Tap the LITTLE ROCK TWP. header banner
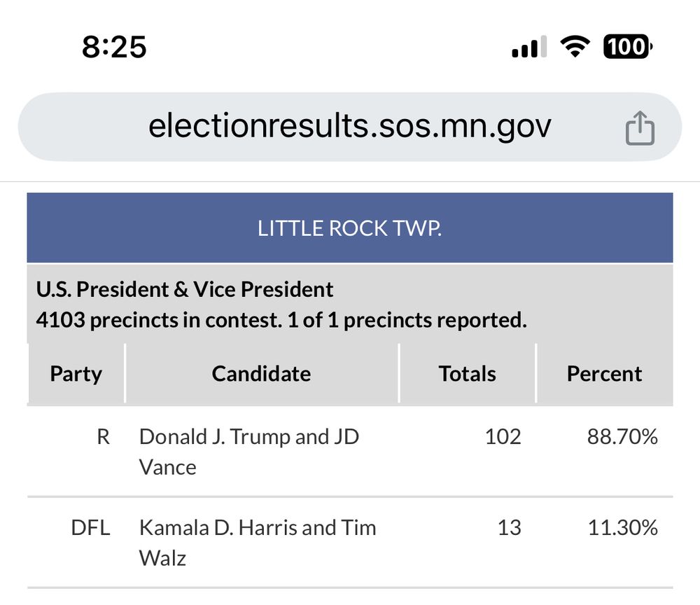This screenshot has height=605, width=700. (x=349, y=228)
